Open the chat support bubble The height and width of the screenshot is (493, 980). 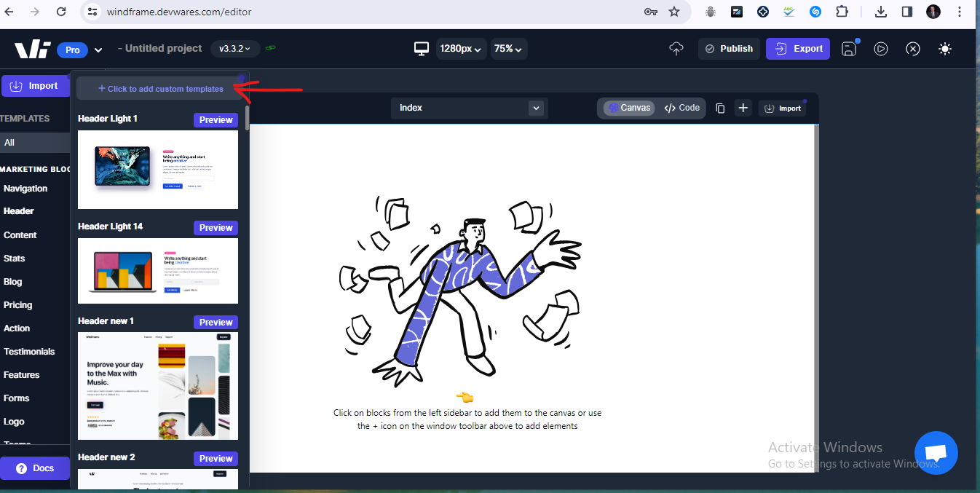click(x=936, y=453)
